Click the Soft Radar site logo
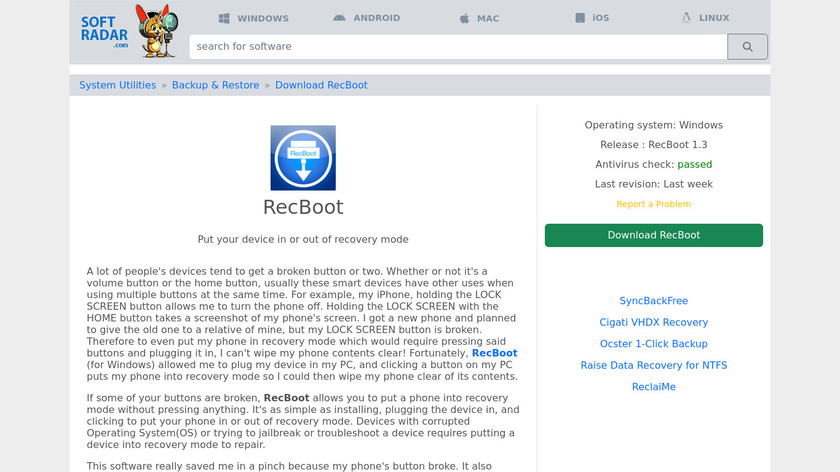Image resolution: width=840 pixels, height=472 pixels. click(x=104, y=32)
